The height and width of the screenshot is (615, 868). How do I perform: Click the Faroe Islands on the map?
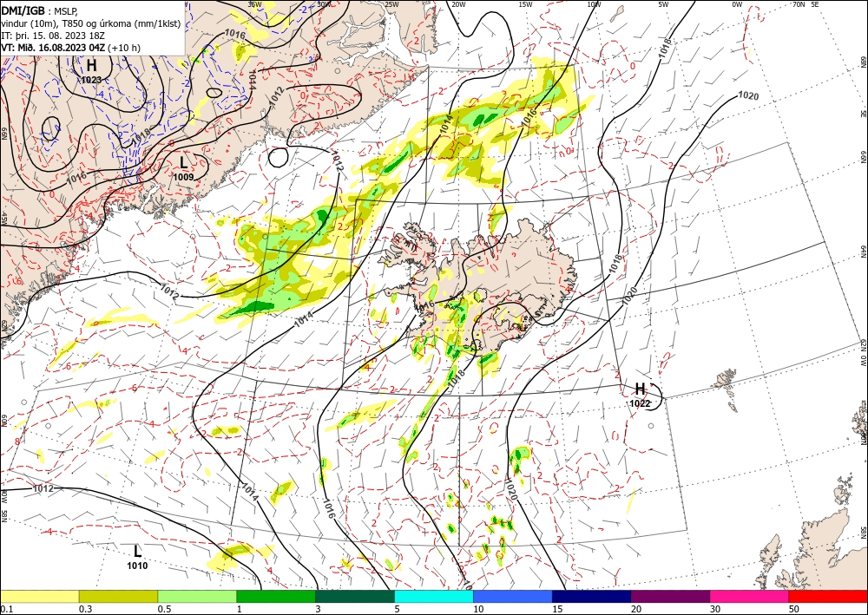coord(727,389)
